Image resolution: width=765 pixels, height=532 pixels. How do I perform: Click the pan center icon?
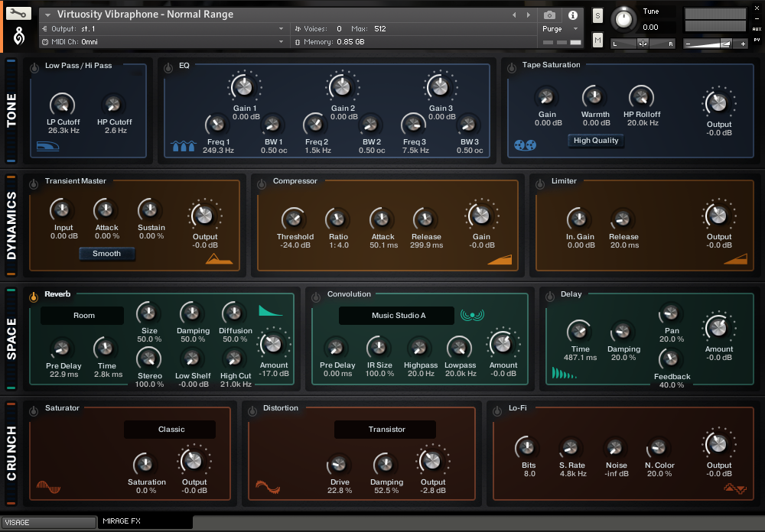point(643,44)
